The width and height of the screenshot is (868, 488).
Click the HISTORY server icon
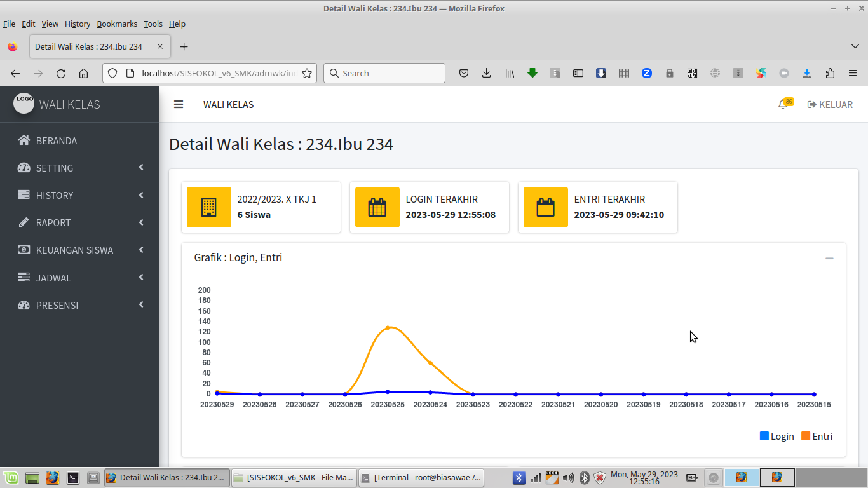pos(24,195)
